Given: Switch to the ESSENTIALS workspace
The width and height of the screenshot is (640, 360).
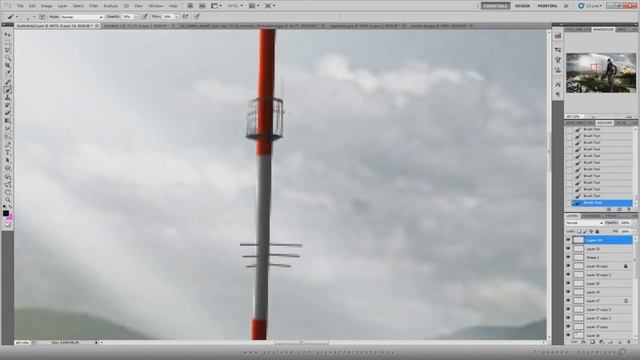Looking at the screenshot, I should (x=495, y=6).
